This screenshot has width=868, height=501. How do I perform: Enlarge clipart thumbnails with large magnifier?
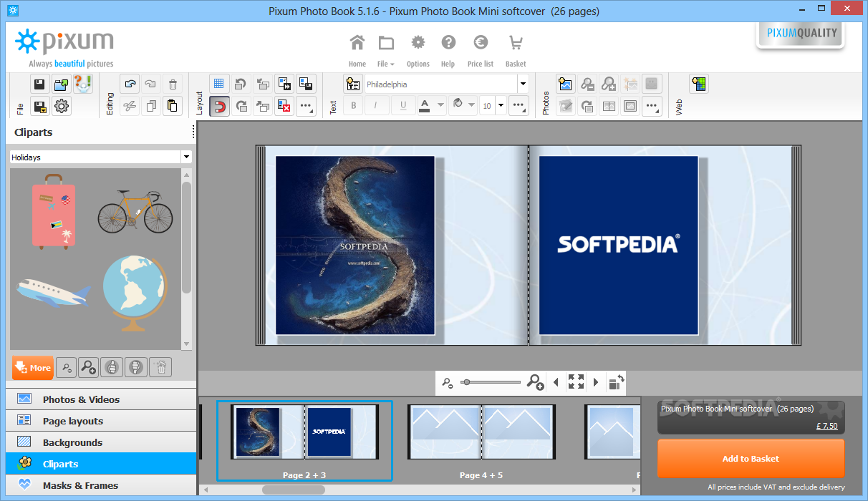point(89,368)
